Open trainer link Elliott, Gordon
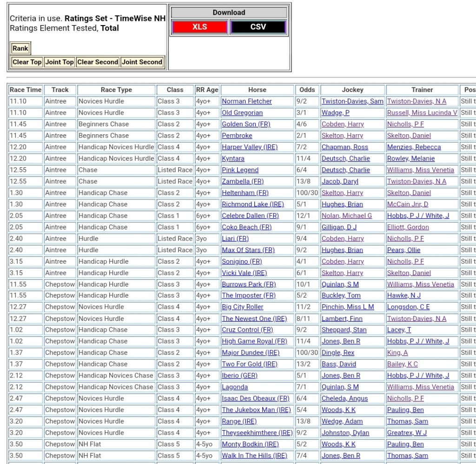The image size is (476, 464). point(408,227)
